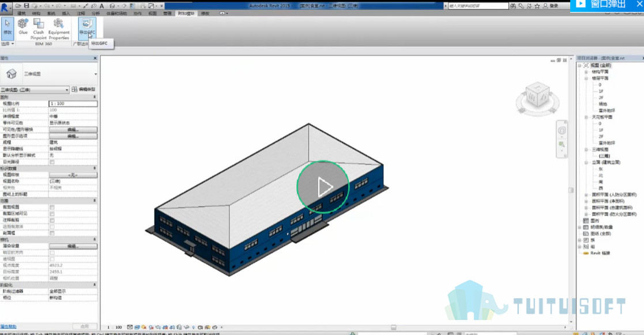644x335 pixels.
Task: Click the Text 'A' tool in quick access toolbar
Action: (101, 6)
